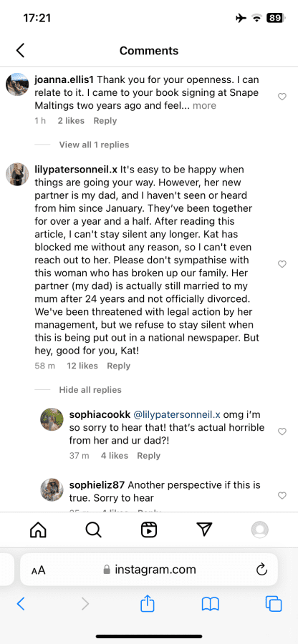Open the Reels tab icon
This screenshot has height=644, width=298.
[x=149, y=530]
